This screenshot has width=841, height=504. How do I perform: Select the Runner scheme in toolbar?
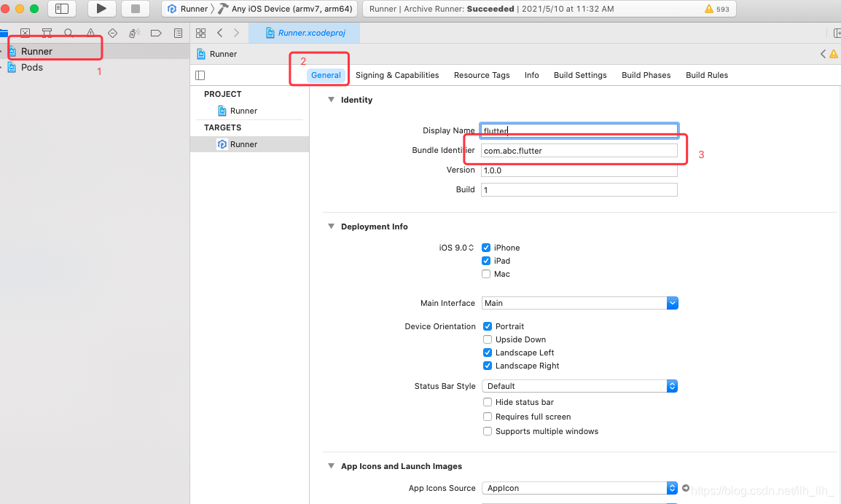click(187, 9)
